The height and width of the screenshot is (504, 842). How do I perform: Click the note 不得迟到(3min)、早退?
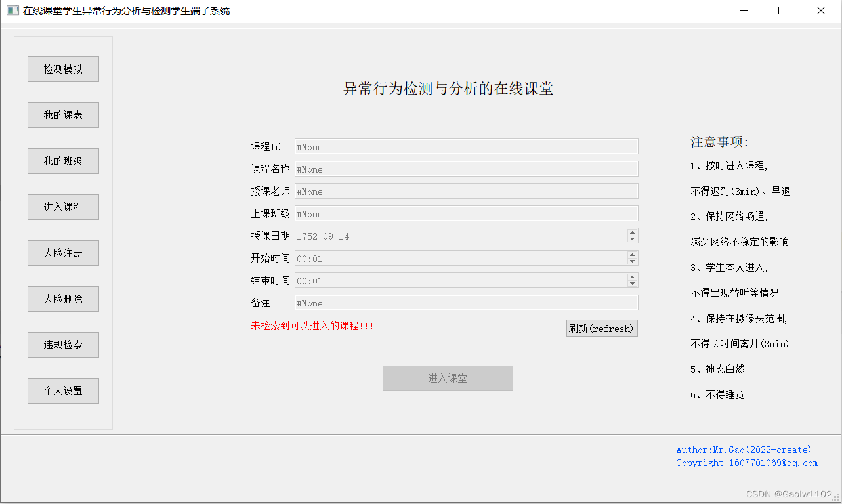pyautogui.click(x=740, y=191)
